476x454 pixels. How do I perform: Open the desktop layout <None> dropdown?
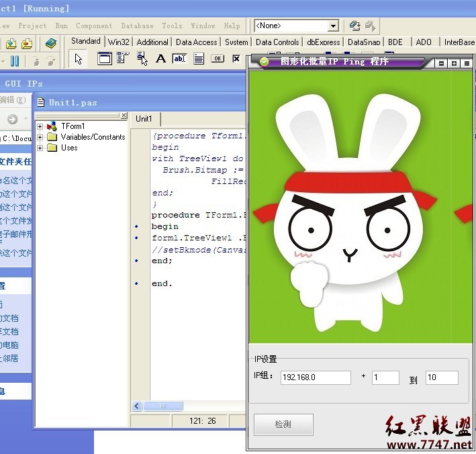tap(333, 26)
